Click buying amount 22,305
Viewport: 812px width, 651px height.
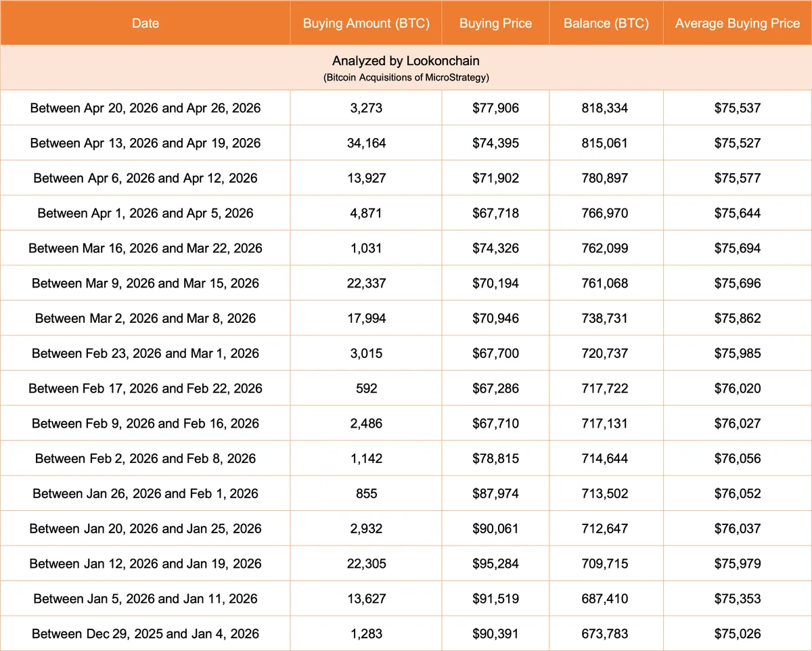click(x=366, y=564)
